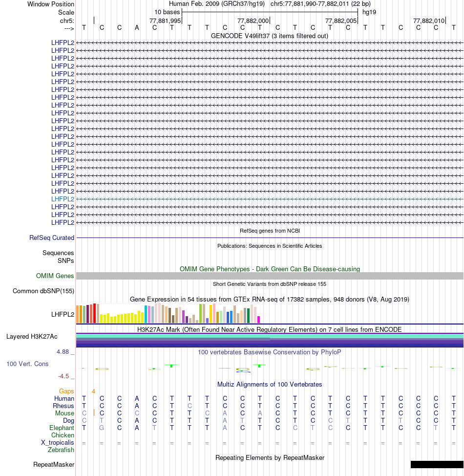Click the GENCODE V49lift37 track title

[x=270, y=36]
